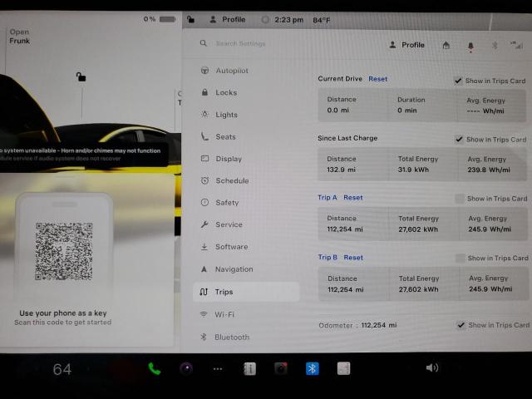532x399 pixels.
Task: Reset the Current Drive trip
Action: 377,79
